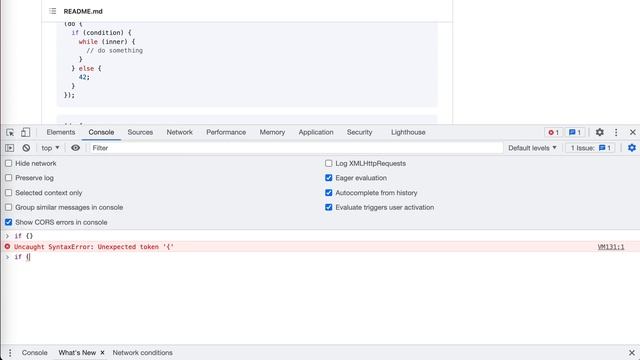Open DevTools settings gear icon
The height and width of the screenshot is (360, 640).
click(600, 132)
